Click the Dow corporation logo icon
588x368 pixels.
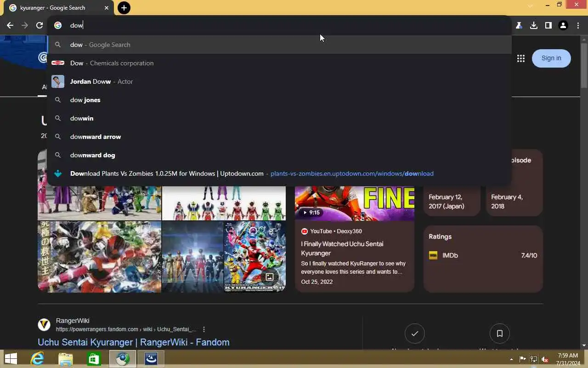click(x=58, y=63)
